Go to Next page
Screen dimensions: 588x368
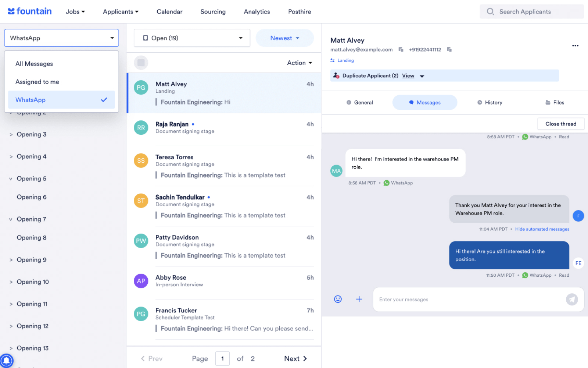click(295, 358)
